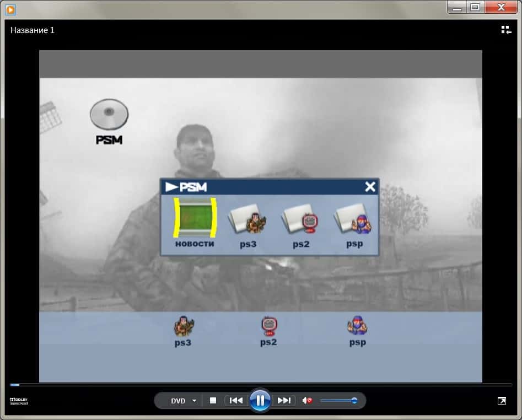Stop the DVD playback
This screenshot has width=522, height=420.
tap(213, 400)
